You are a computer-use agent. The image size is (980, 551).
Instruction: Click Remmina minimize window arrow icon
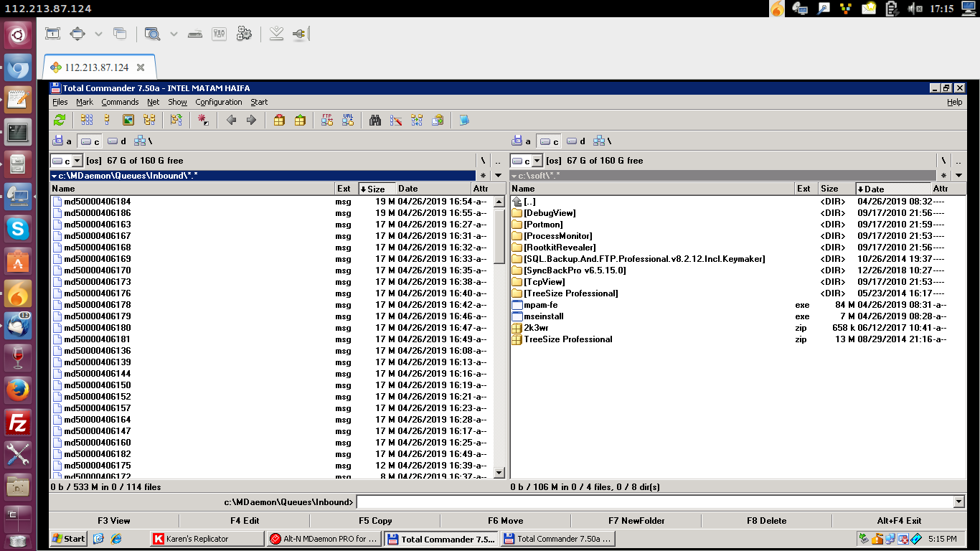click(x=277, y=34)
